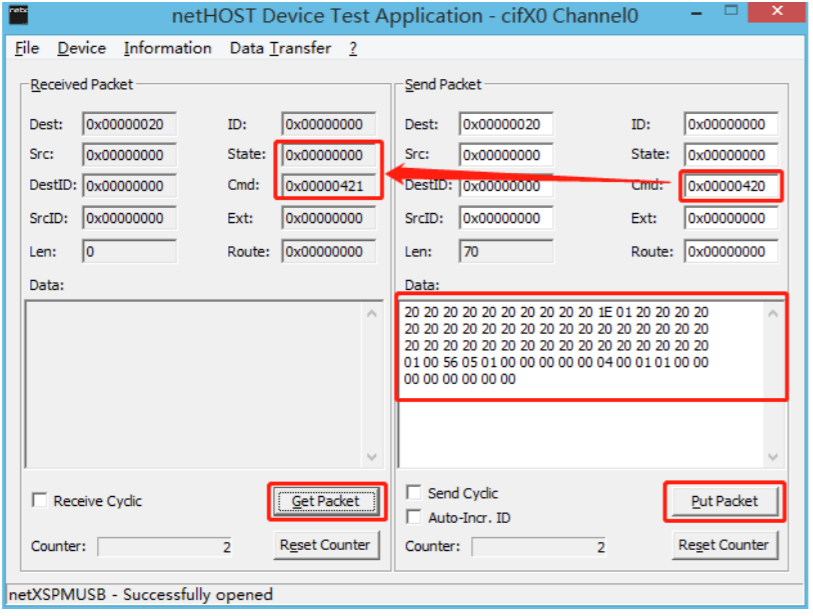Viewport: 813px width, 616px height.
Task: Click Received Data scrollbar down arrow
Action: pos(372,457)
